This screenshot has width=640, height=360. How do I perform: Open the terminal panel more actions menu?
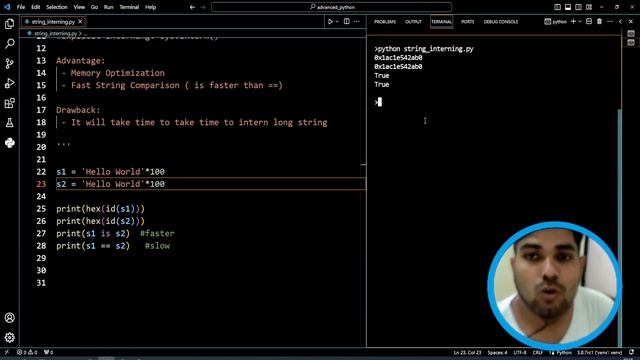coord(610,22)
